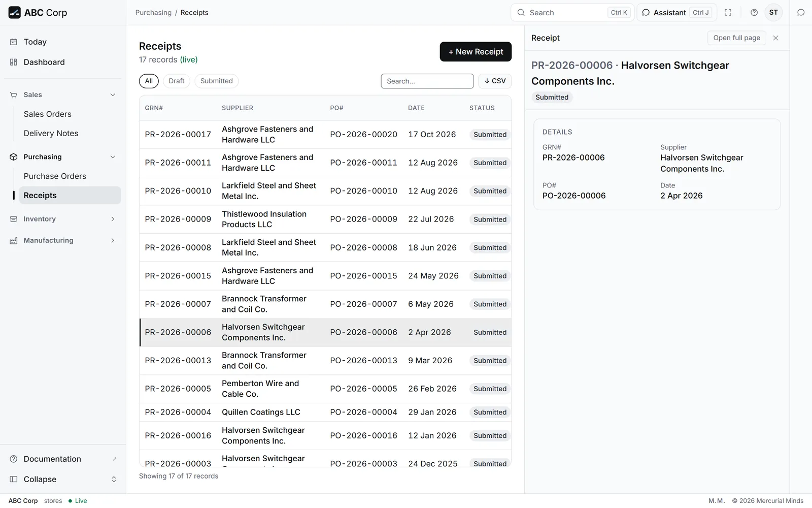
Task: Click the help question mark icon in header
Action: pyautogui.click(x=754, y=13)
